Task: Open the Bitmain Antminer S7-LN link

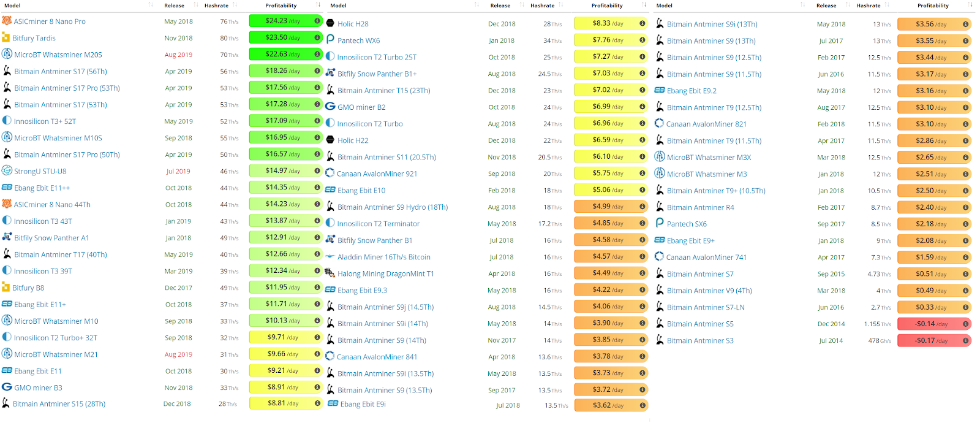Action: [x=706, y=307]
